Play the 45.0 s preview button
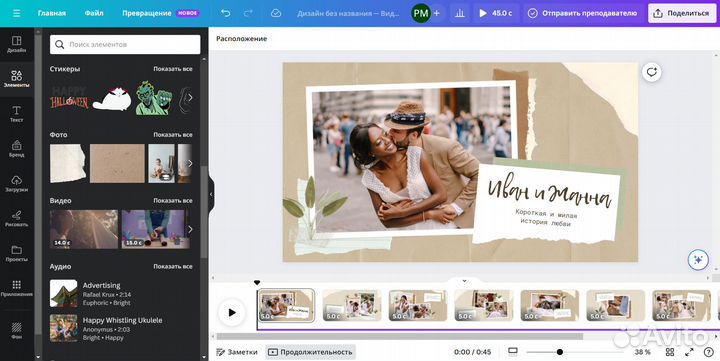Image resolution: width=720 pixels, height=361 pixels. pyautogui.click(x=495, y=13)
